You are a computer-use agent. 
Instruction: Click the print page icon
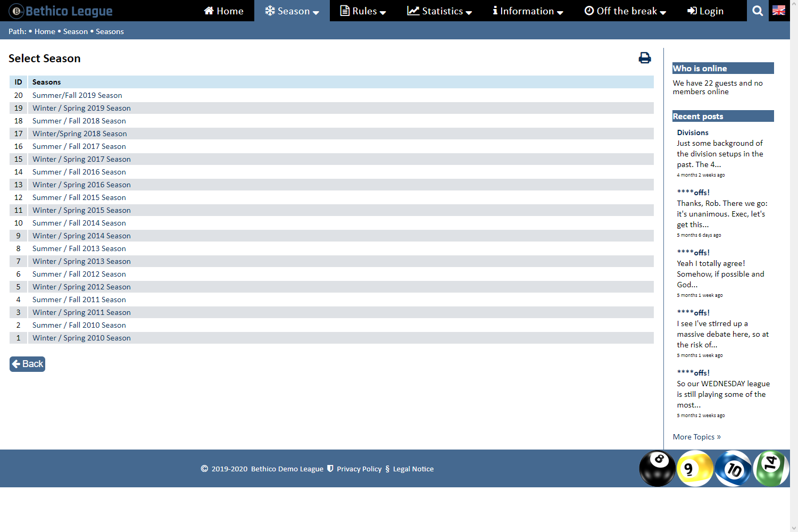[644, 58]
